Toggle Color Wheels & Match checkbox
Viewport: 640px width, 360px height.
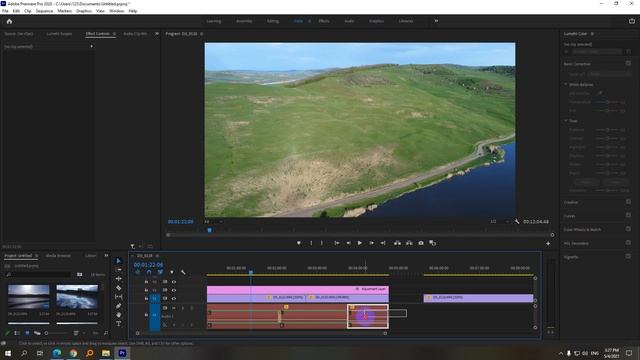(x=628, y=229)
